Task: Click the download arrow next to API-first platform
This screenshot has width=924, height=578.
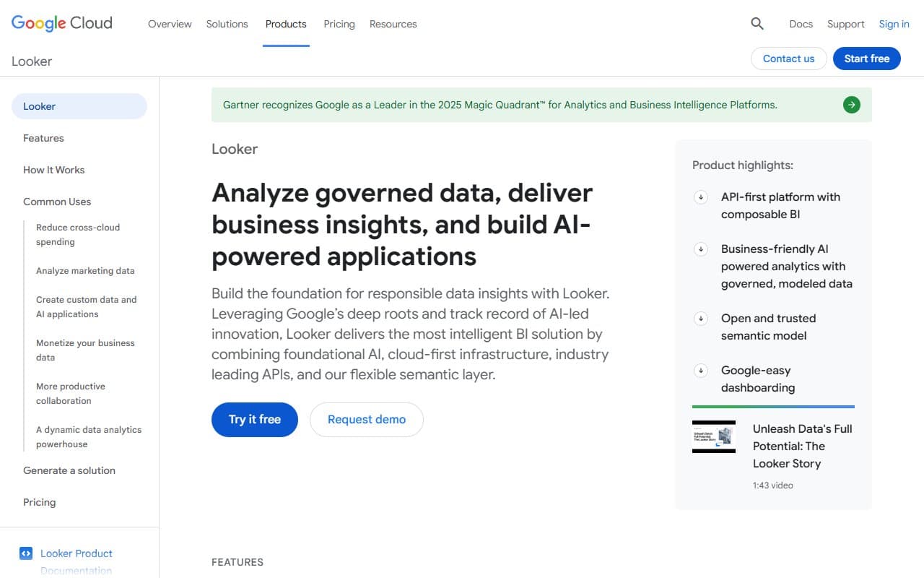Action: click(x=700, y=197)
